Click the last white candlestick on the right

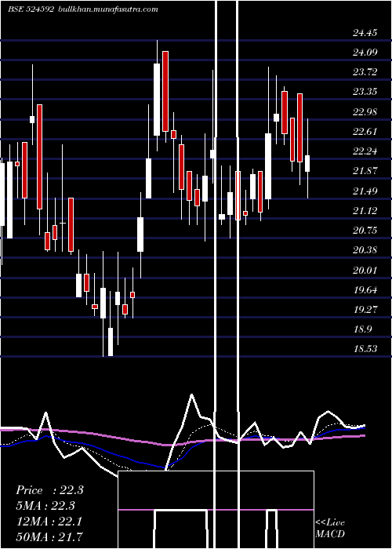[307, 163]
